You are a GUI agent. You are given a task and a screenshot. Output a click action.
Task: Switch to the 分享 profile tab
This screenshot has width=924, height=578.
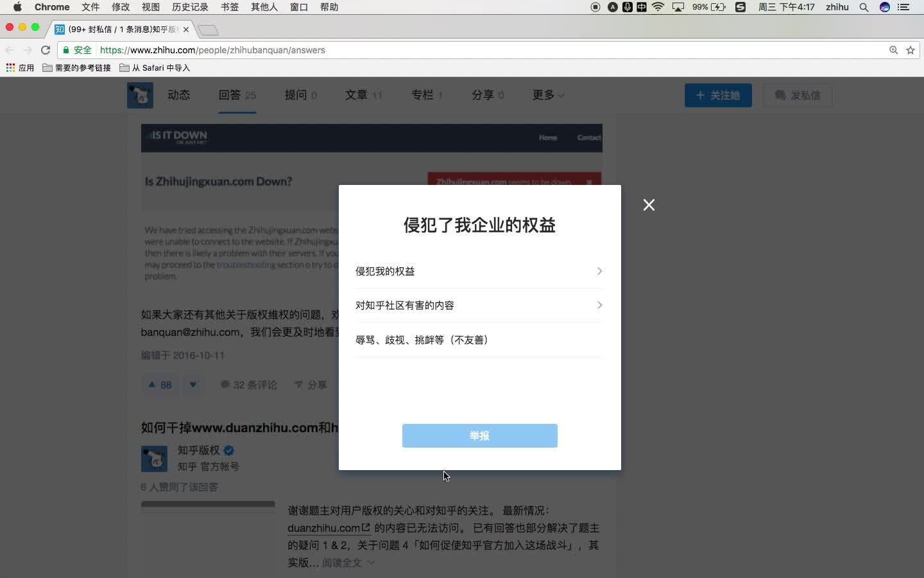488,95
